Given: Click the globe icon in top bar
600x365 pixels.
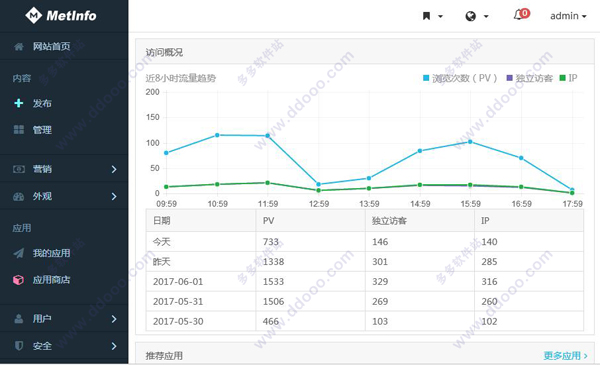Looking at the screenshot, I should (x=471, y=16).
